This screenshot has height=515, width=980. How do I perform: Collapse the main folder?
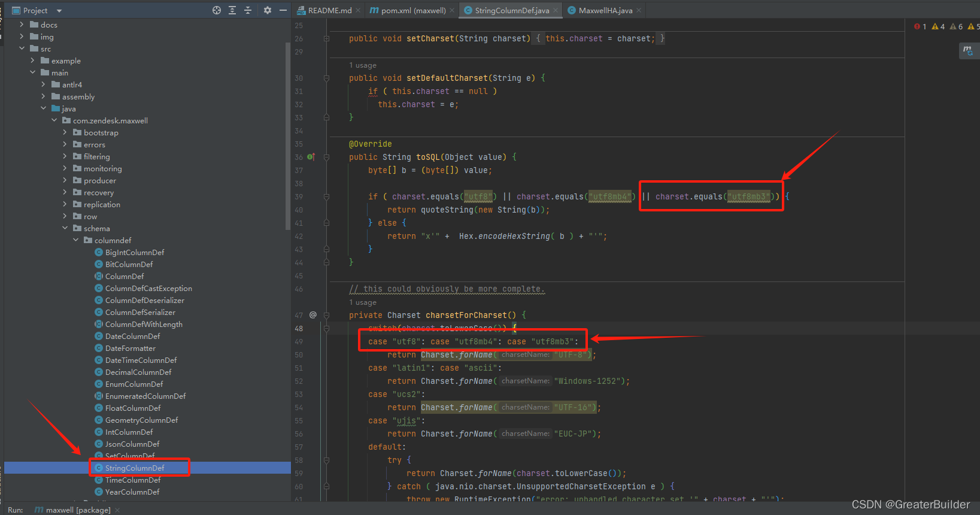[33, 72]
